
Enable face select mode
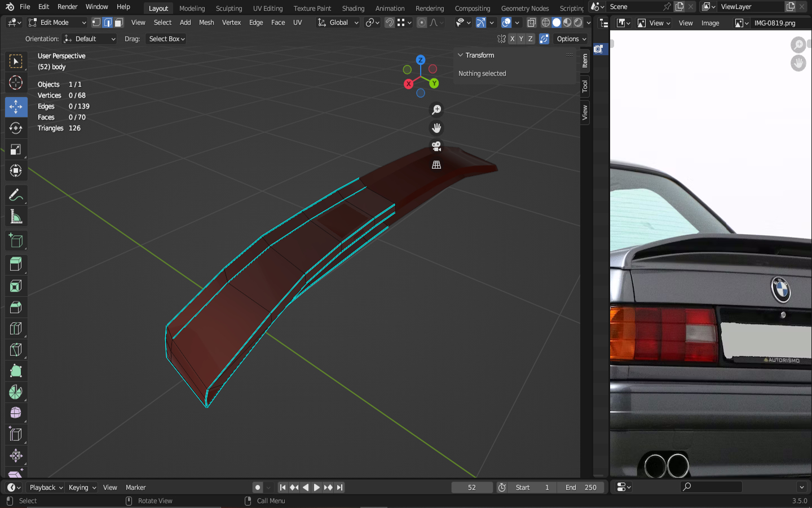pyautogui.click(x=118, y=23)
